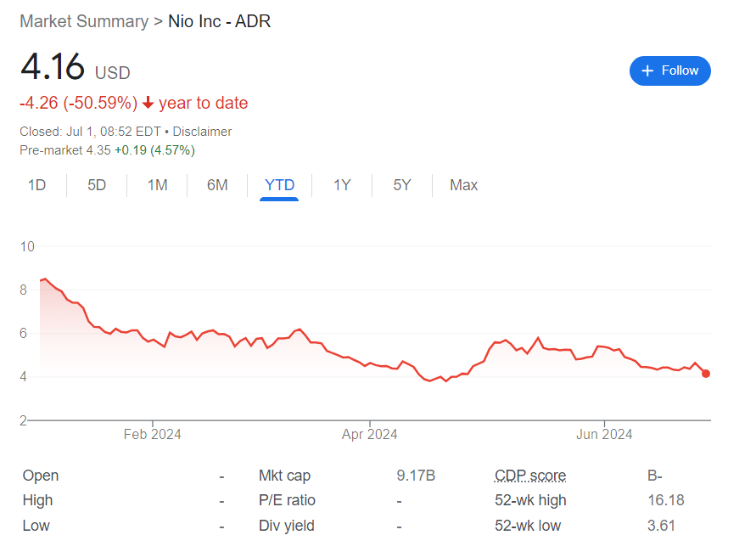The width and height of the screenshot is (756, 552).
Task: Select the YTD tab
Action: 279,185
